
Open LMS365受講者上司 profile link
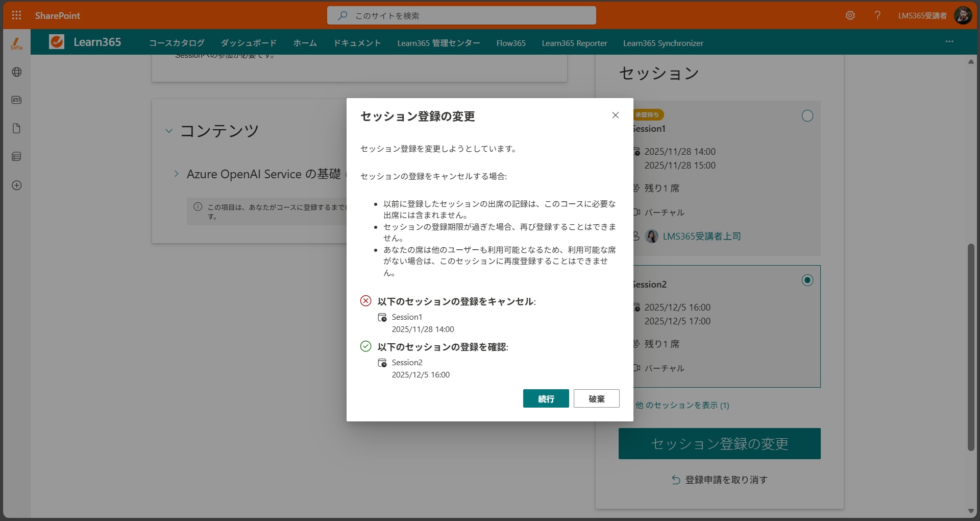tap(702, 236)
